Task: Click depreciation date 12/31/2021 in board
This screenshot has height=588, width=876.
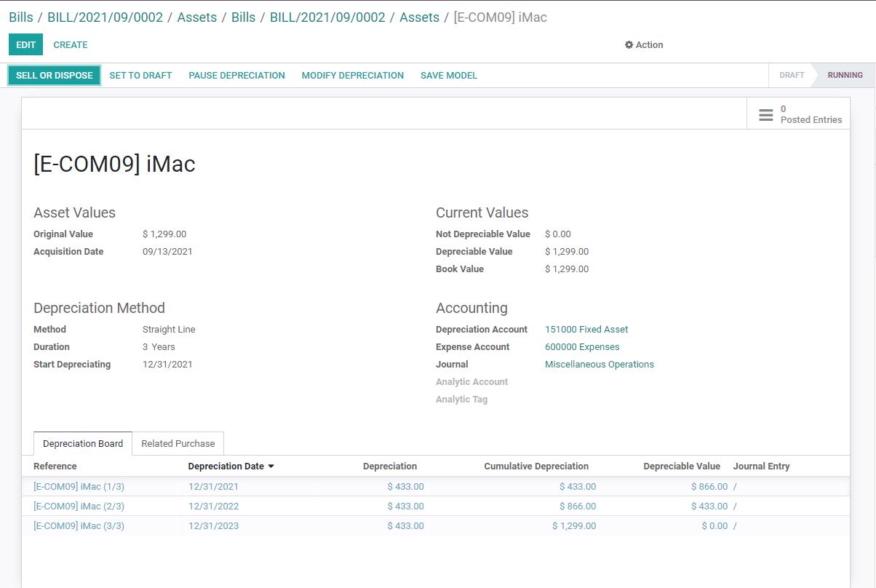Action: click(x=213, y=487)
